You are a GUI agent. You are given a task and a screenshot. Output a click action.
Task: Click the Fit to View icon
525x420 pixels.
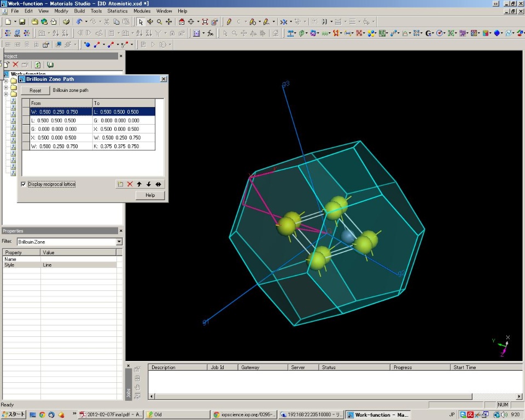(x=205, y=22)
